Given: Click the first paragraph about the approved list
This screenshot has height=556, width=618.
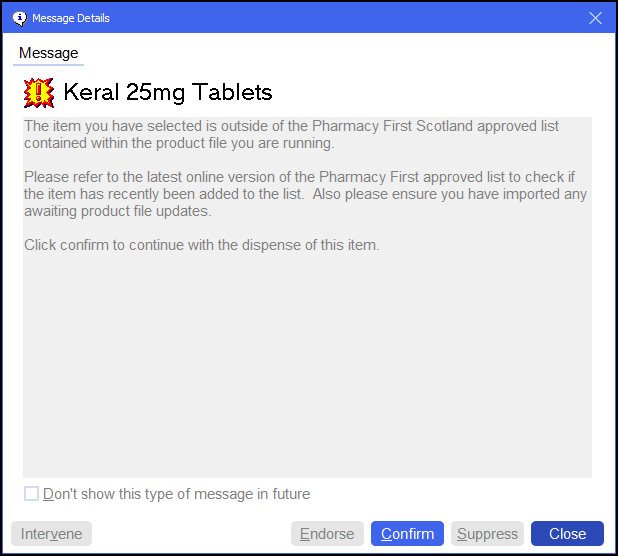Looking at the screenshot, I should (290, 135).
